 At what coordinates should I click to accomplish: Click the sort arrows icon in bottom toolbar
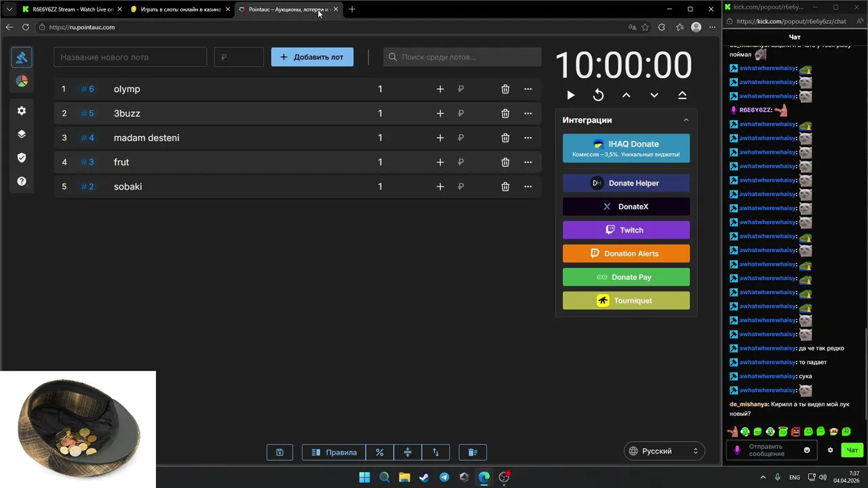point(435,452)
